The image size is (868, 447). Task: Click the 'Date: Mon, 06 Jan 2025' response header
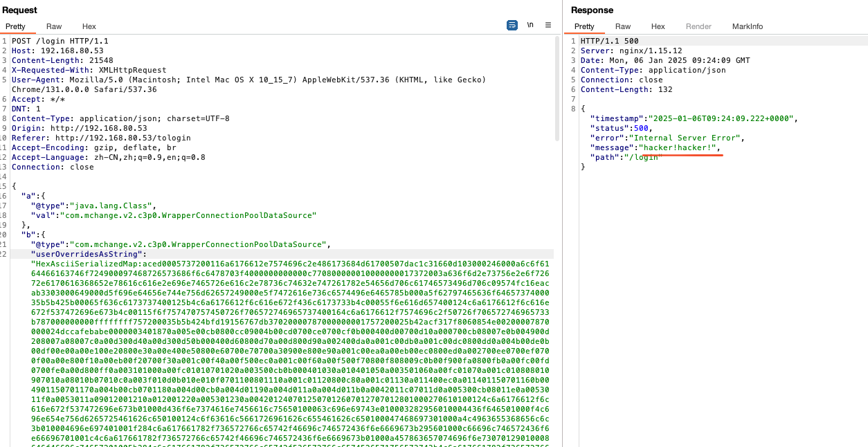tap(665, 60)
